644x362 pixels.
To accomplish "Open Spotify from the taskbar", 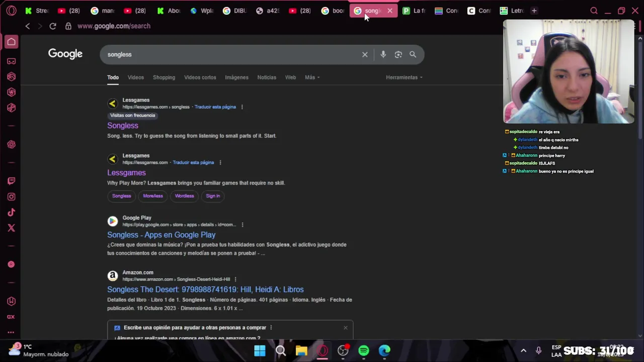I will tap(364, 351).
